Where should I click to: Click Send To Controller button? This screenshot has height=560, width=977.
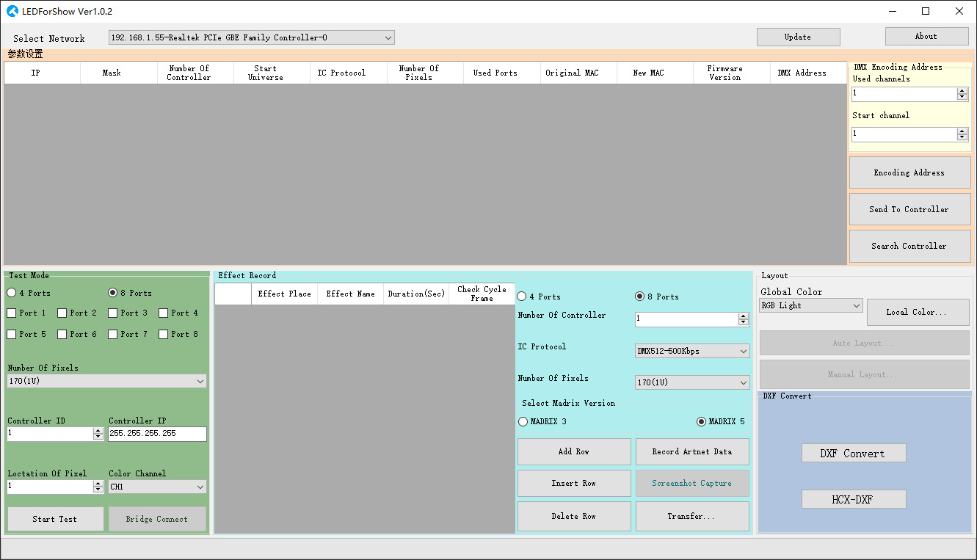coord(909,209)
